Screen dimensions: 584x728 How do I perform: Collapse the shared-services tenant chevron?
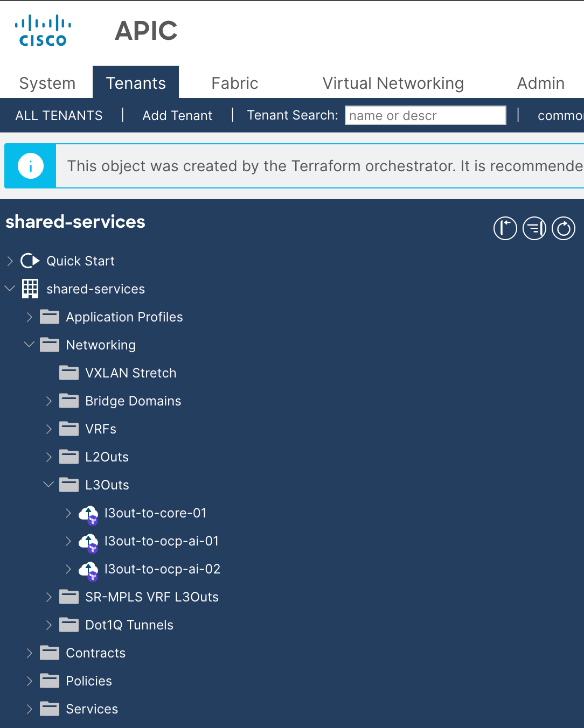(x=10, y=289)
